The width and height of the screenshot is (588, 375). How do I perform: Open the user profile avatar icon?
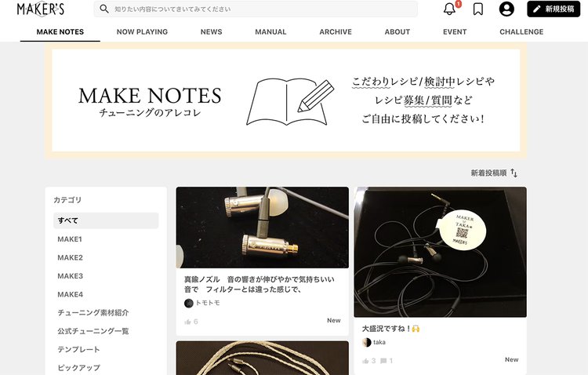pyautogui.click(x=506, y=9)
